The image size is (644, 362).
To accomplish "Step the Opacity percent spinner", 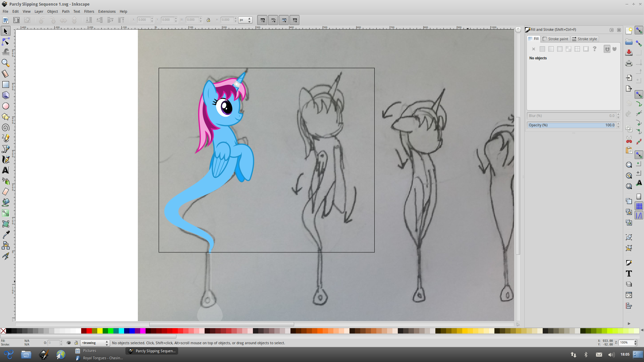I will pyautogui.click(x=618, y=125).
